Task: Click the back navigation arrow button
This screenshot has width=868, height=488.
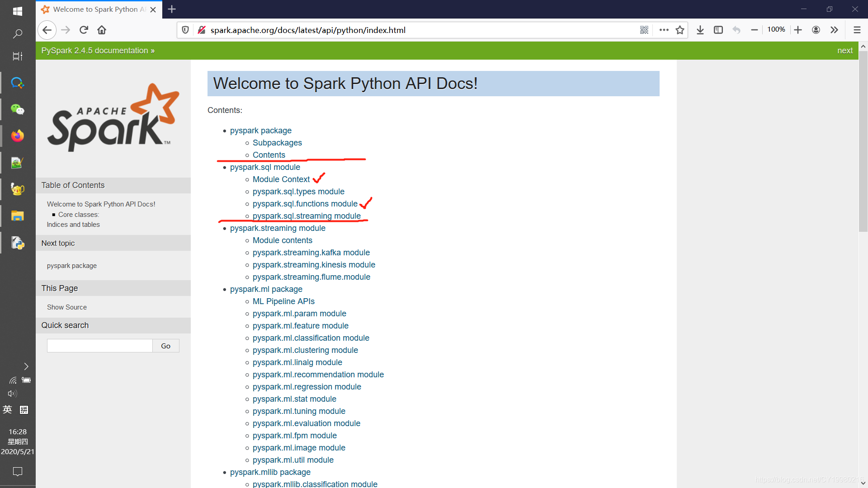Action: [x=47, y=30]
